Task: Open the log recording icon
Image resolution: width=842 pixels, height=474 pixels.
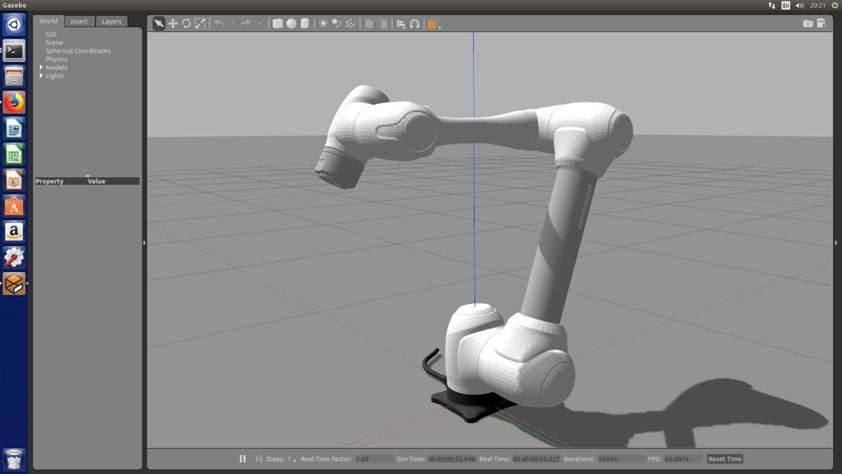Action: (x=821, y=23)
